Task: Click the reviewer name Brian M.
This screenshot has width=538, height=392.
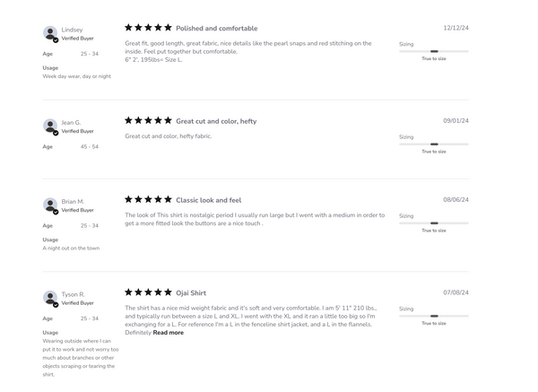Action: pos(73,202)
